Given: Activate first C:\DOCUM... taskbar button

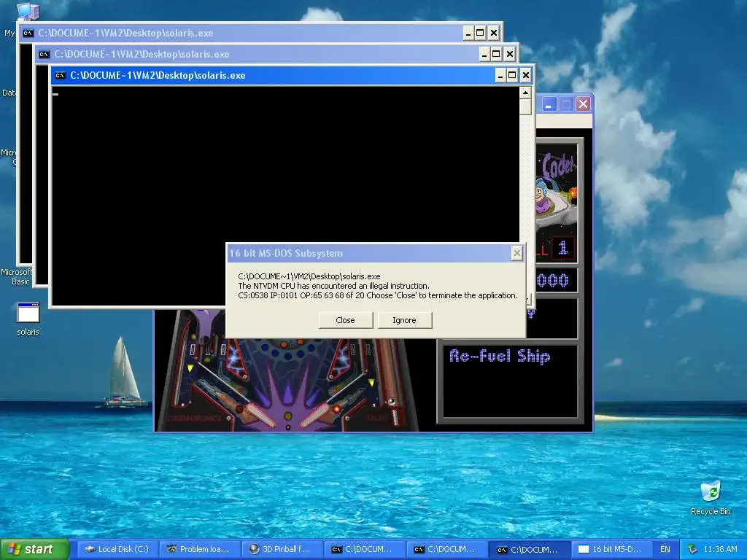Looking at the screenshot, I should [x=364, y=549].
